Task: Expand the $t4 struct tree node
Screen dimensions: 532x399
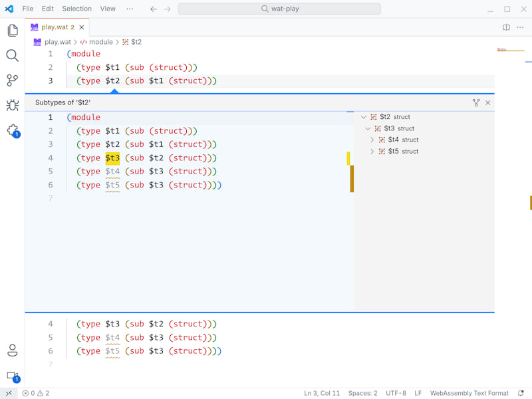Action: click(372, 140)
